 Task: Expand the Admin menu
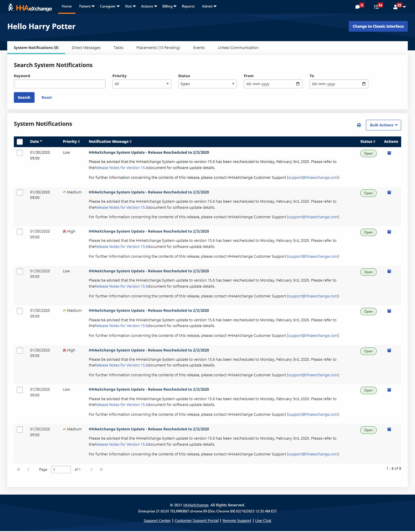tap(209, 6)
